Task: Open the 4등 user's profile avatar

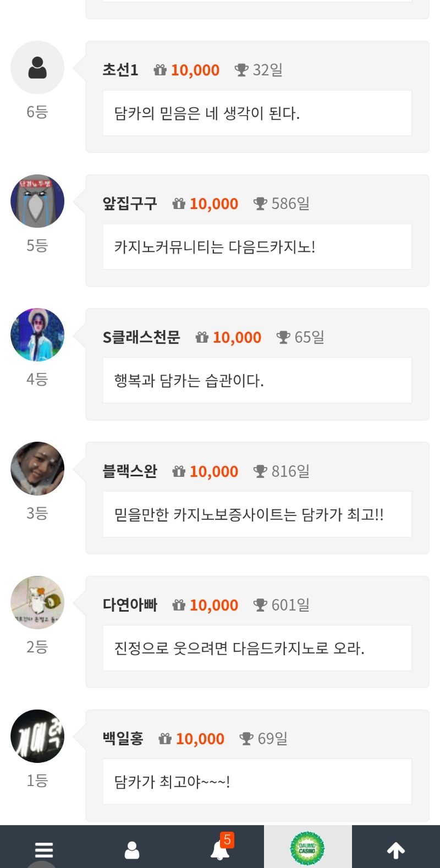Action: click(x=37, y=335)
